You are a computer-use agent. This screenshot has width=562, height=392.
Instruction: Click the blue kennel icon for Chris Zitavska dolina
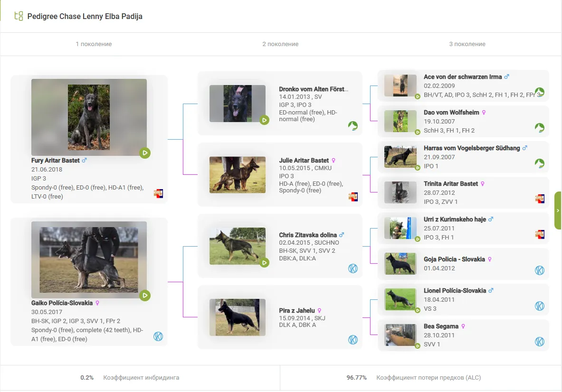point(352,268)
